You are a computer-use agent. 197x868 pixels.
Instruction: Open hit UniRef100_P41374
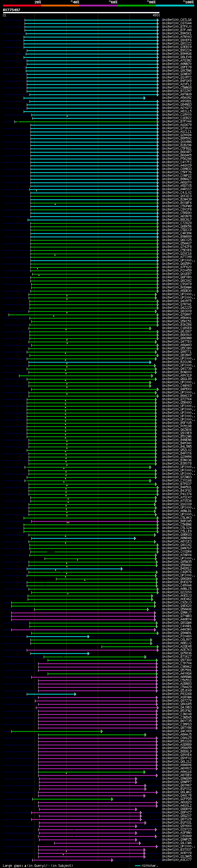point(176,494)
